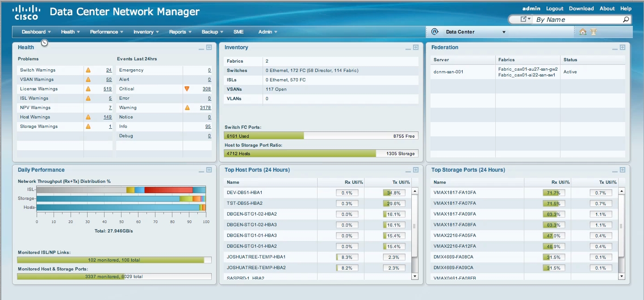
Task: Open the Dashboard dropdown menu
Action: pos(36,32)
